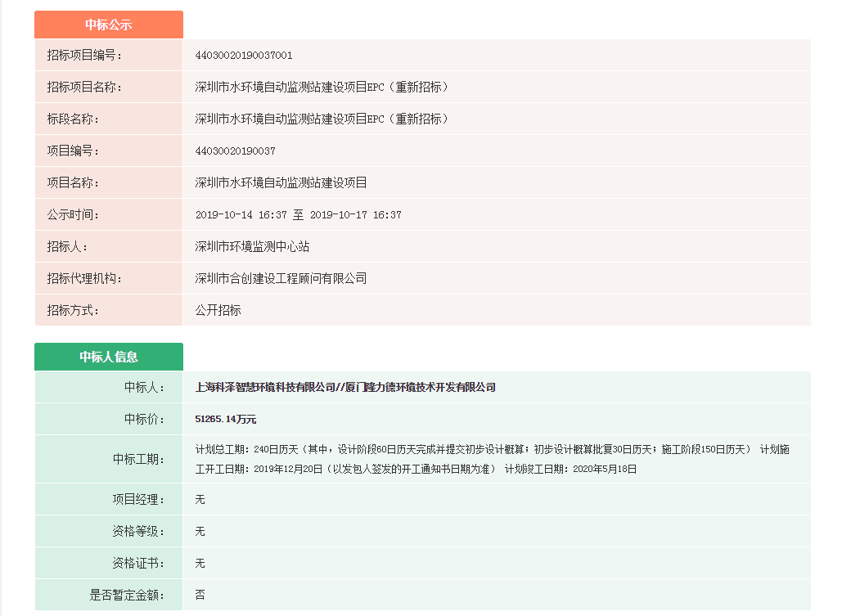Screen dimensions: 842x616
Task: Select tender number 44030020190037001
Action: tap(244, 56)
